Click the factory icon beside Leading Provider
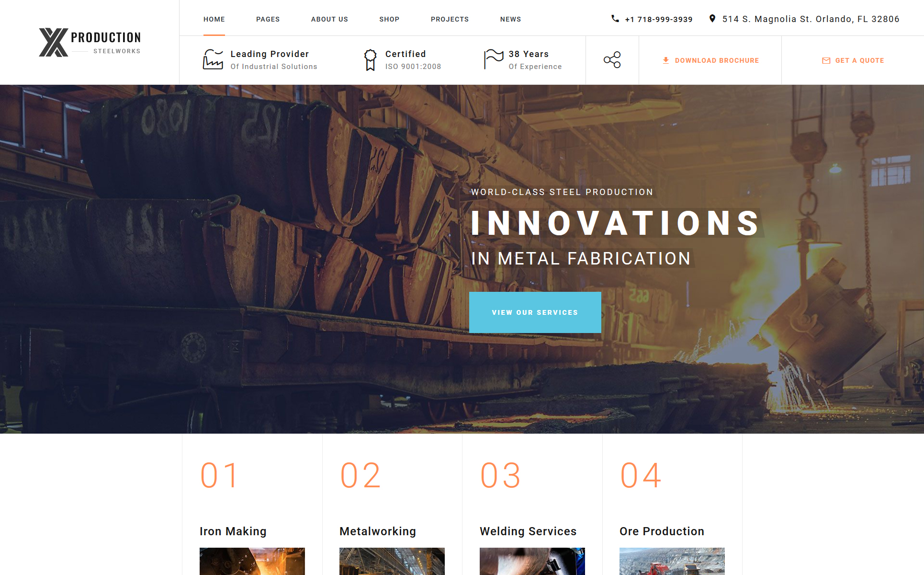Viewport: 924px width, 575px height. tap(213, 59)
